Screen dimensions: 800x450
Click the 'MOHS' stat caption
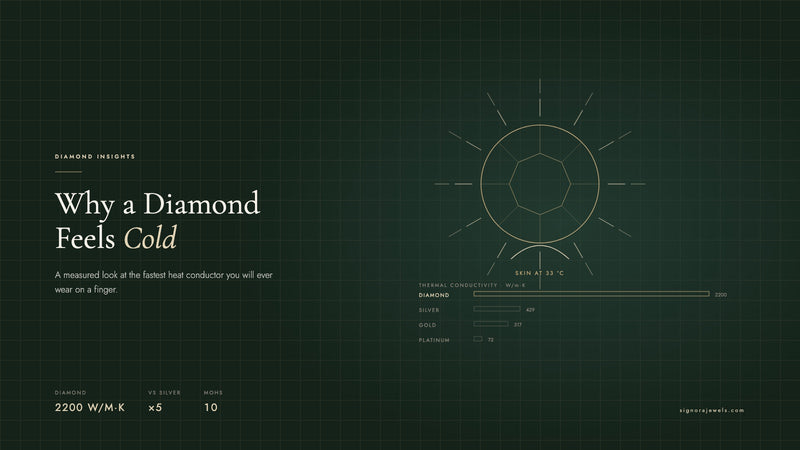pos(213,393)
